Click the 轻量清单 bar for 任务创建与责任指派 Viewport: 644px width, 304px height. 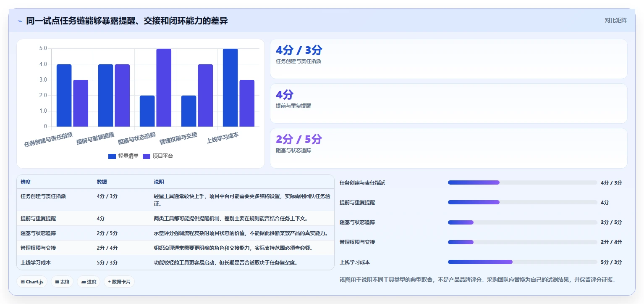click(x=64, y=95)
